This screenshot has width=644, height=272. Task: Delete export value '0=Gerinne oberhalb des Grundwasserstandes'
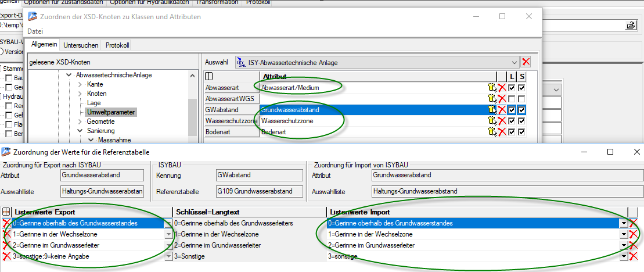pyautogui.click(x=6, y=223)
